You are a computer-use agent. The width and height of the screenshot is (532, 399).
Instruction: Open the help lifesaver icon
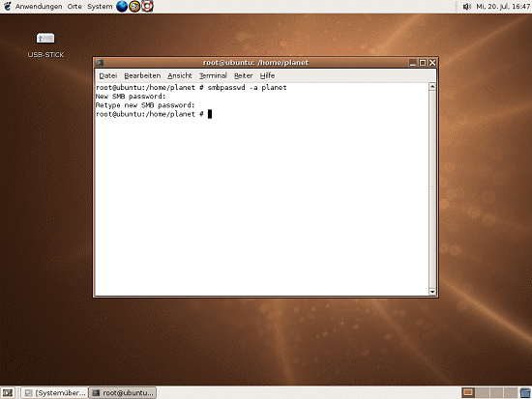[147, 6]
